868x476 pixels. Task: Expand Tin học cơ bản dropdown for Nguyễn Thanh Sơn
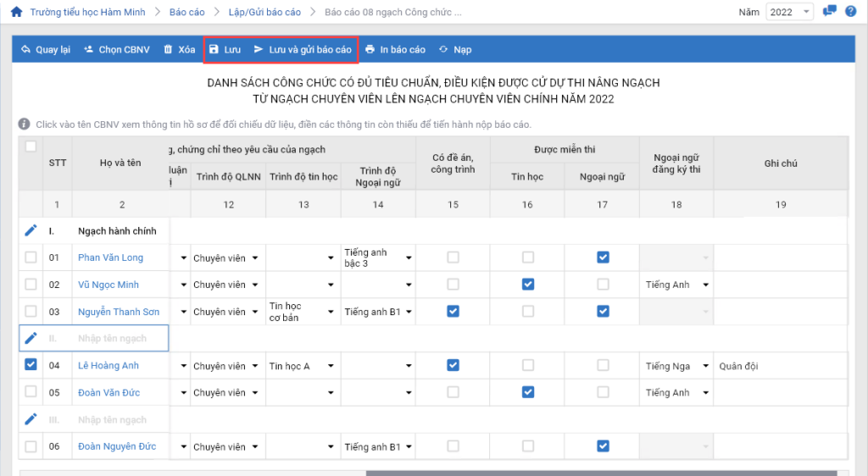pos(303,312)
